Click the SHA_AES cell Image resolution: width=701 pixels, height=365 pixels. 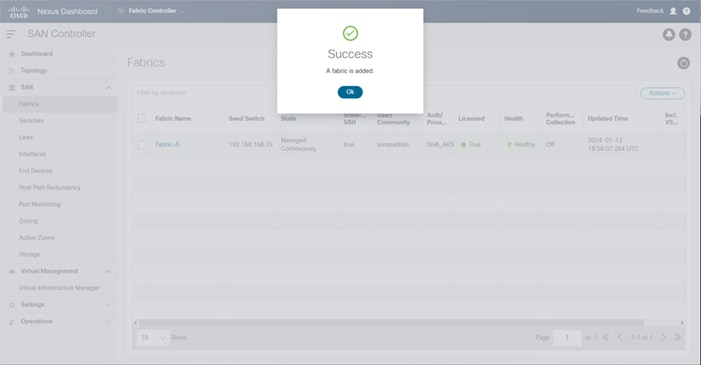coord(440,144)
